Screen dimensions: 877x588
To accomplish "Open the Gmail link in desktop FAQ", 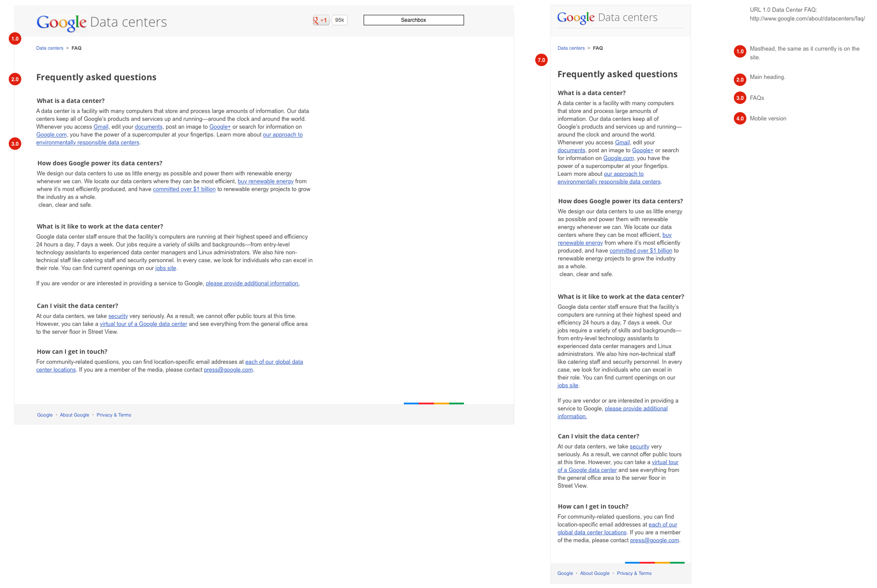I will click(x=101, y=127).
